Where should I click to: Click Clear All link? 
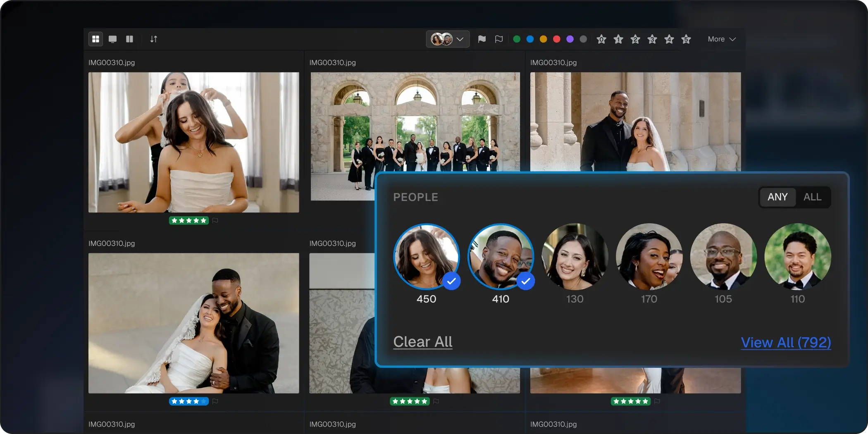click(422, 342)
